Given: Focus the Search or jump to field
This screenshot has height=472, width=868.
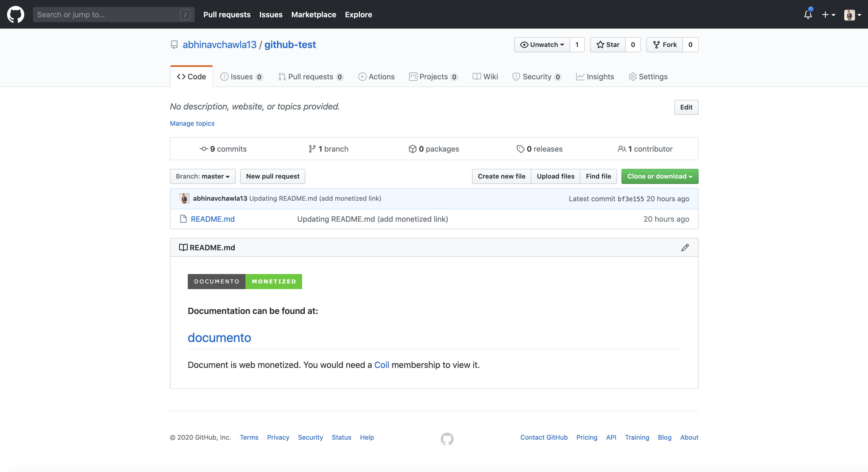Looking at the screenshot, I should coord(114,15).
